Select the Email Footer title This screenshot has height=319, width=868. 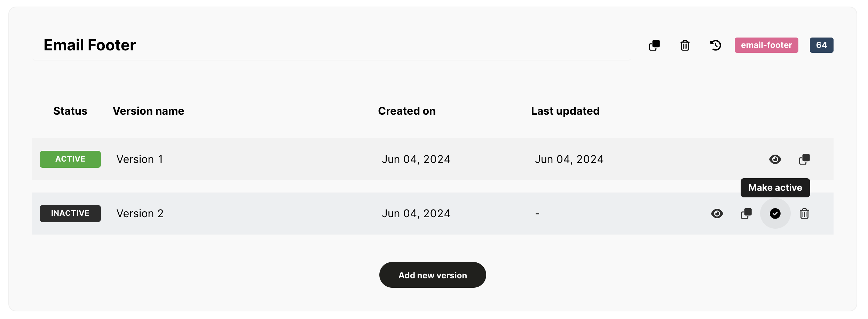pos(90,45)
